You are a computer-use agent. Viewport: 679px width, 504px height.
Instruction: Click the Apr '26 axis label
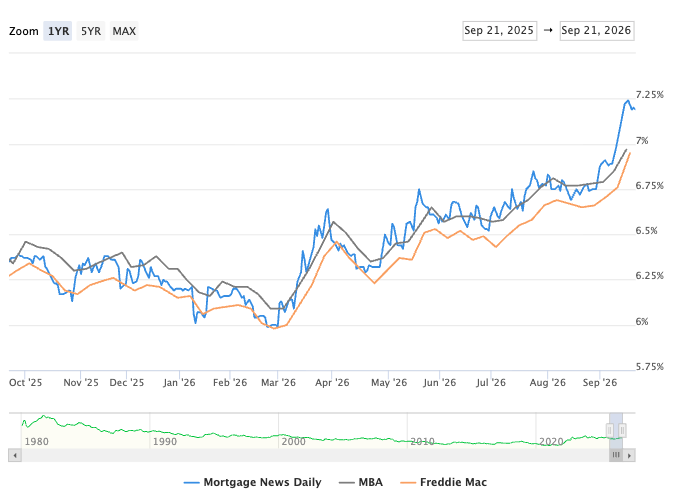click(x=332, y=383)
